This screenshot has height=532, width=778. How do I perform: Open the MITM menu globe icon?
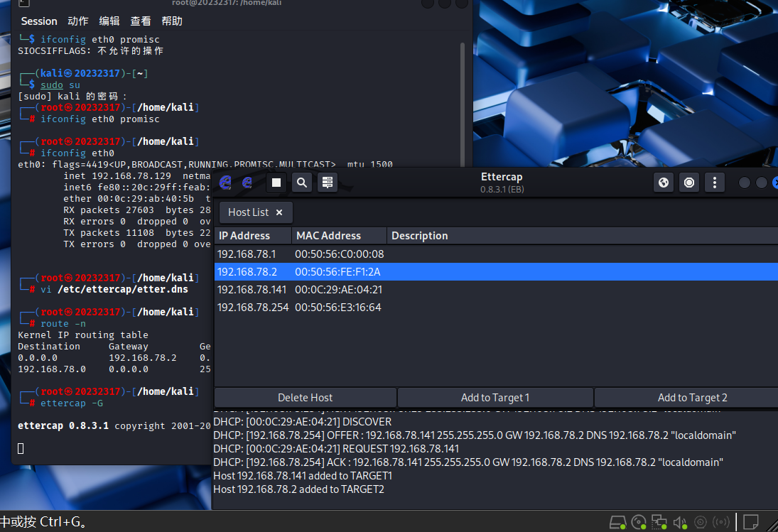click(x=664, y=183)
